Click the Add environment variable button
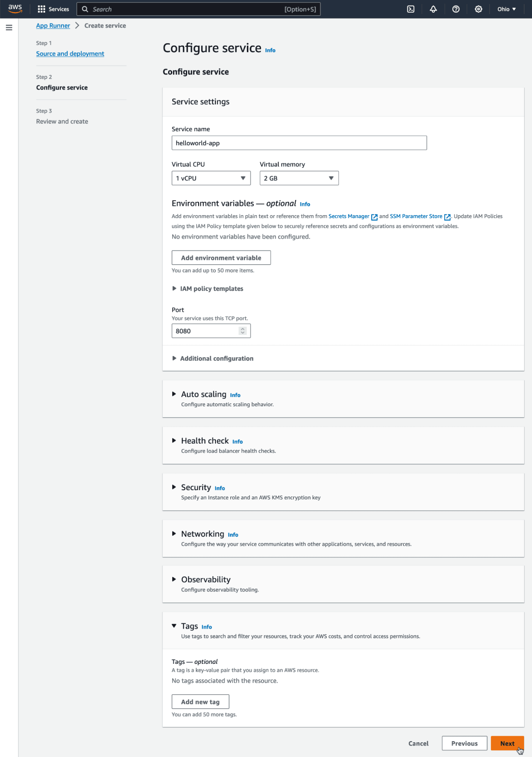Viewport: 532px width, 757px height. [x=221, y=258]
